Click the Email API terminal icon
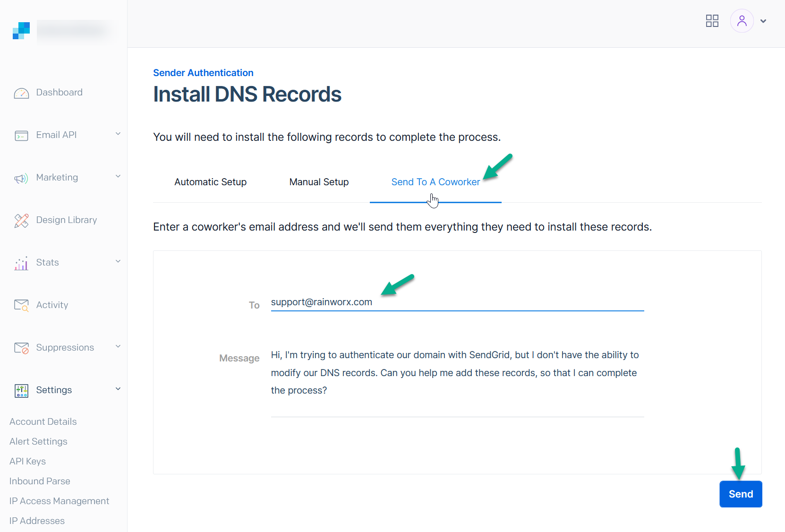 click(x=21, y=136)
